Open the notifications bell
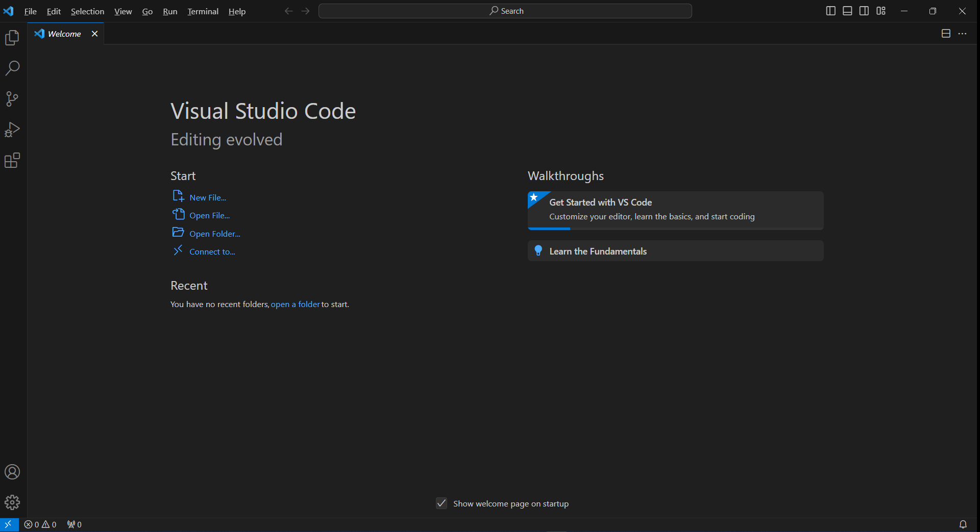Image resolution: width=980 pixels, height=532 pixels. 963,524
